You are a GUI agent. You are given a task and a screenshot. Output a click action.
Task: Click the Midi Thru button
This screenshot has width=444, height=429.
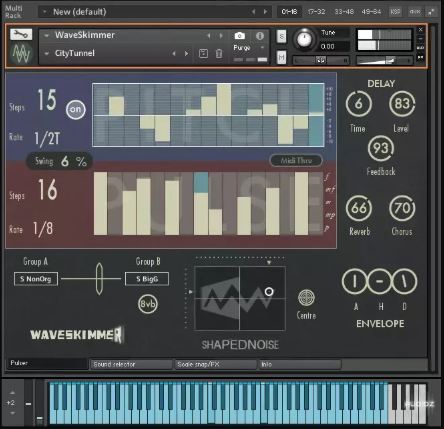pyautogui.click(x=296, y=161)
